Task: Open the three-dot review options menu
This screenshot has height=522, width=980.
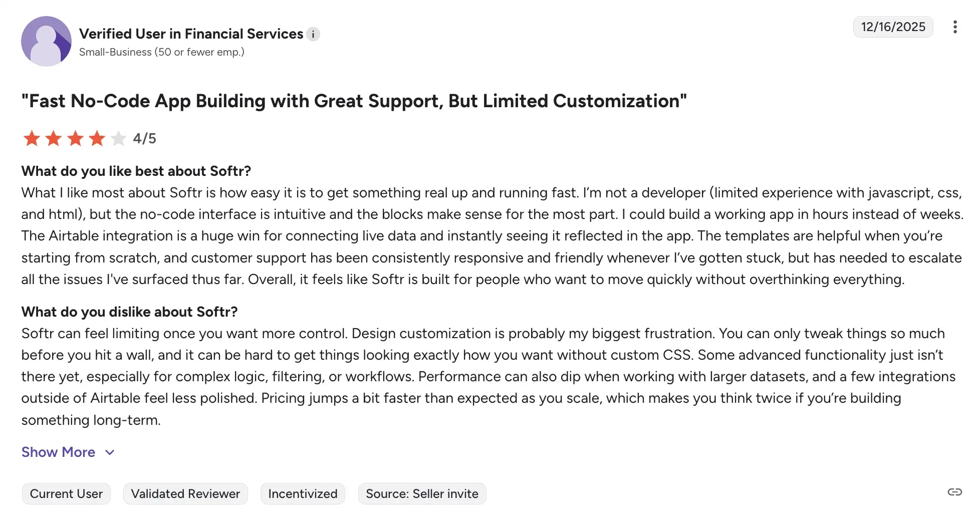Action: (955, 27)
